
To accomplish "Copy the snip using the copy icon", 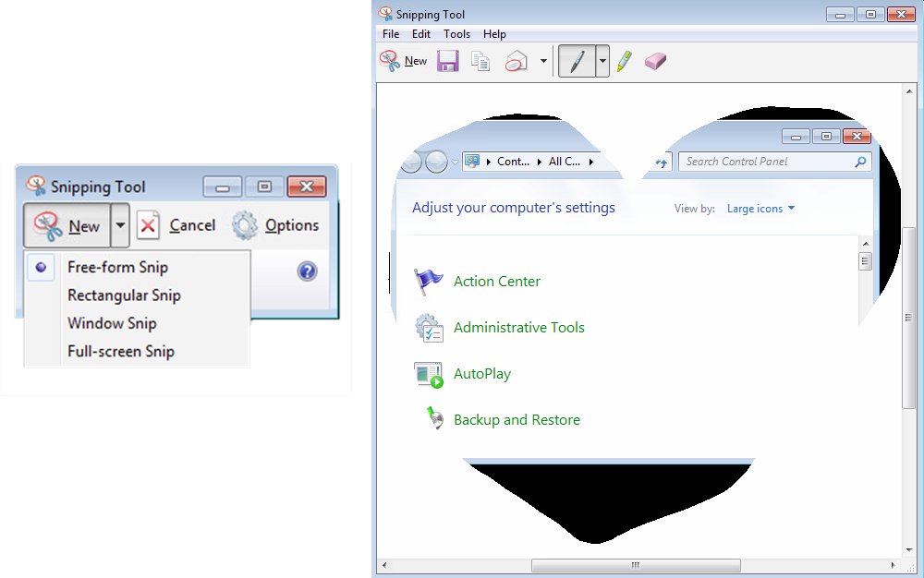I will pyautogui.click(x=480, y=61).
